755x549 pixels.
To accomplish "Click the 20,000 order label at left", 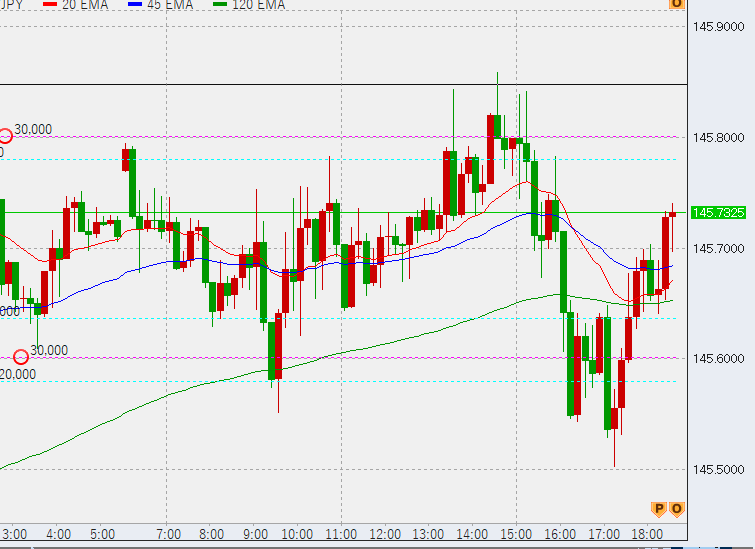I will click(x=18, y=374).
